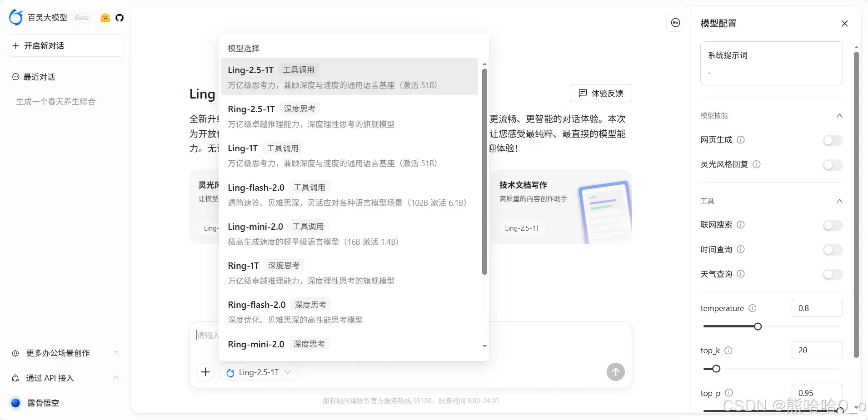Click the plus attachment icon in input bar
This screenshot has height=420, width=868.
click(x=205, y=372)
